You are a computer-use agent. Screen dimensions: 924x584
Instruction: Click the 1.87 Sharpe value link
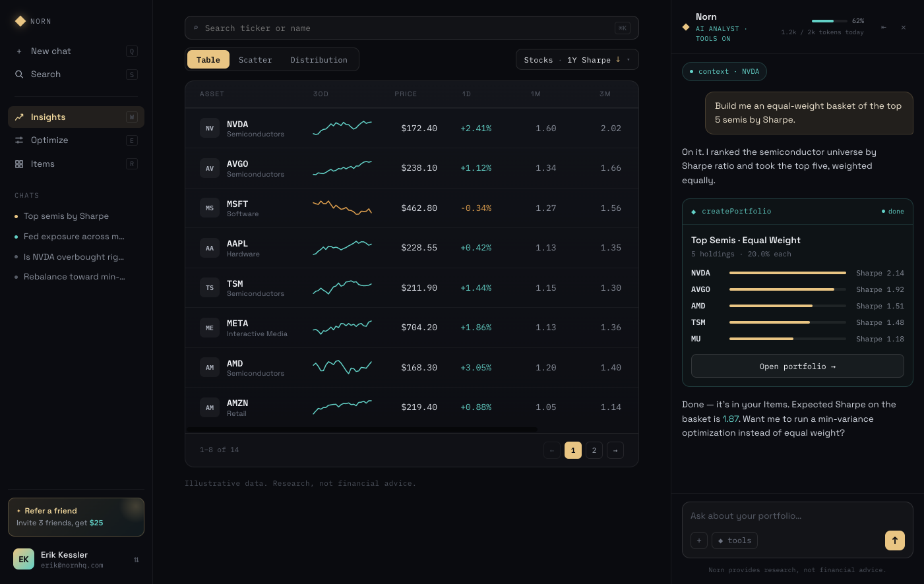click(x=731, y=419)
